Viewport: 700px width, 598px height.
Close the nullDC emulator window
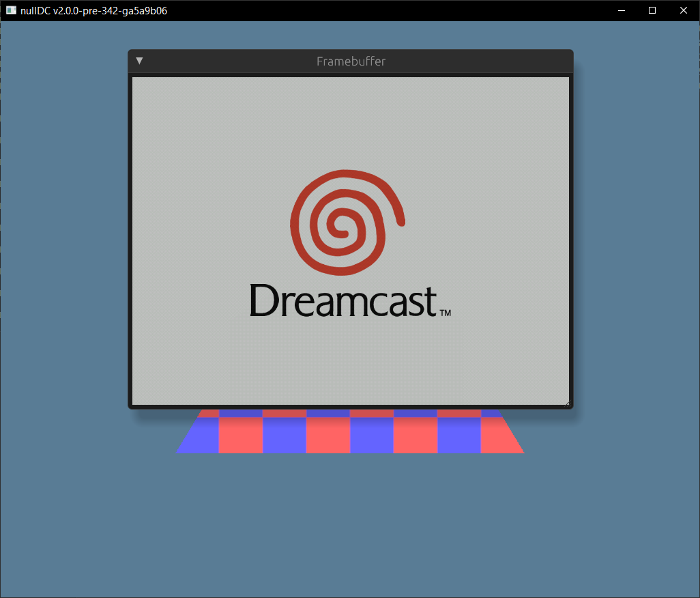(684, 10)
